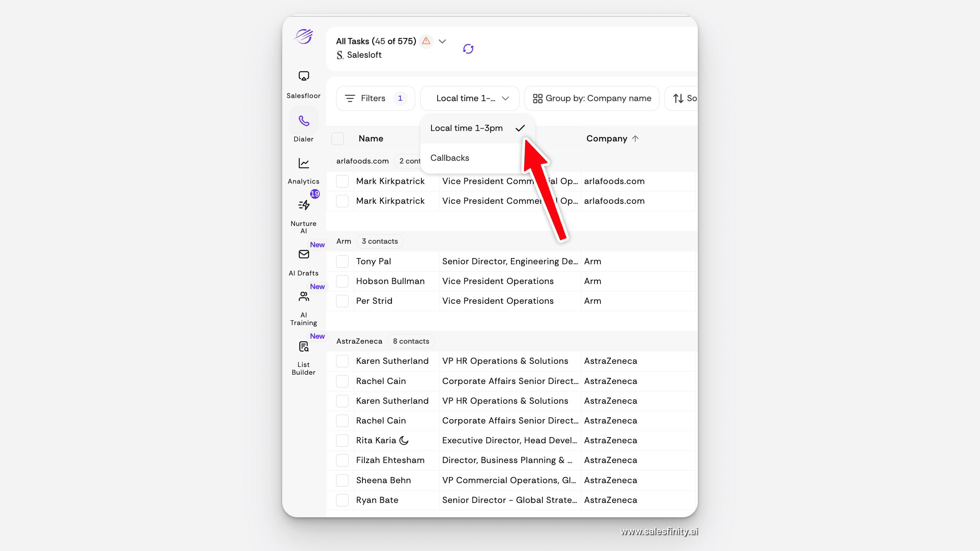Open the AI Training people icon
This screenshot has width=980, height=551.
(304, 297)
